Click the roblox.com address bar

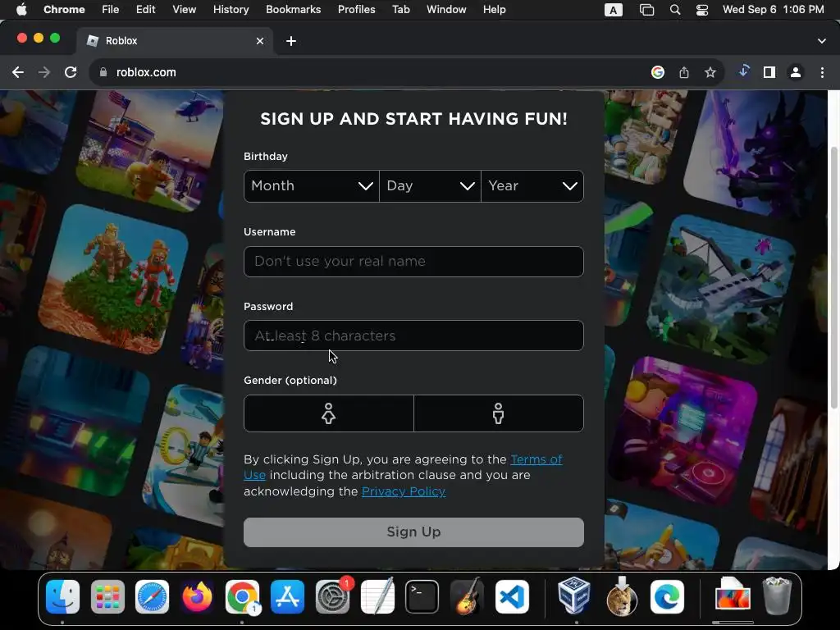(x=370, y=72)
